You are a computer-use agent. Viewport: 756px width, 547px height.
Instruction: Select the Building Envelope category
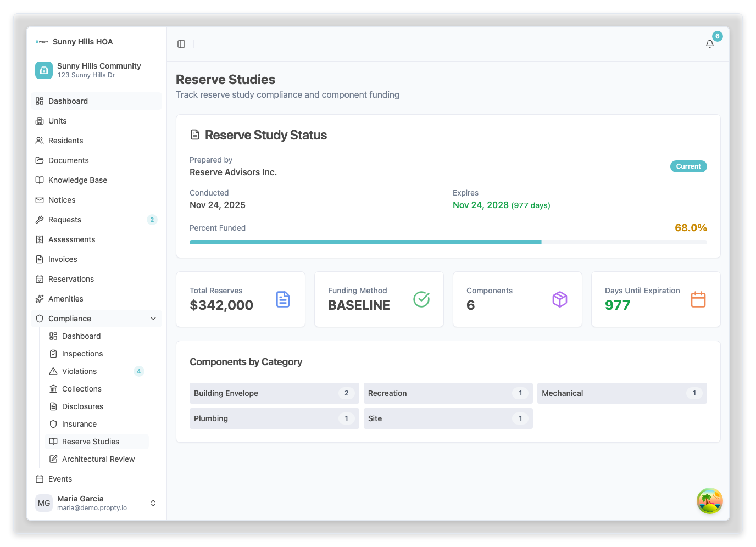tap(274, 393)
